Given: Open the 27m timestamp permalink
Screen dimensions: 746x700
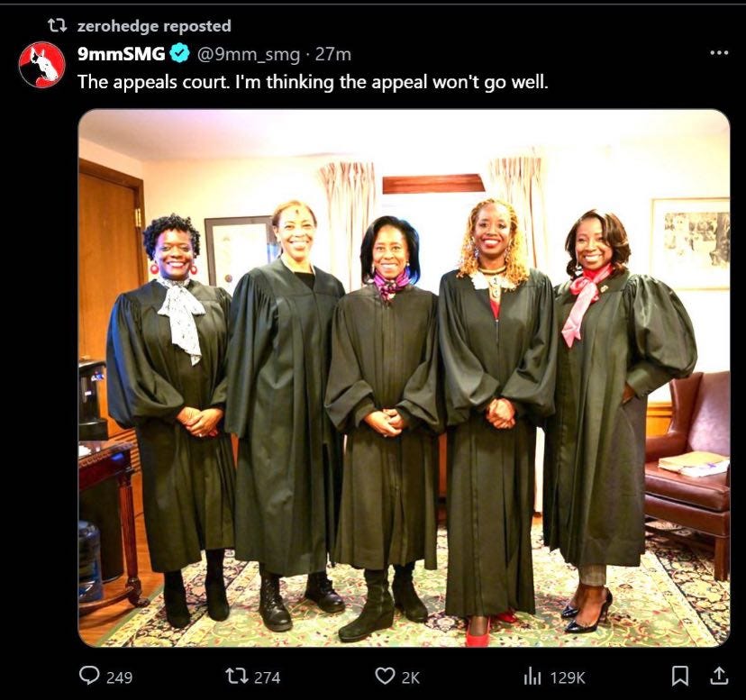Looking at the screenshot, I should 333,54.
